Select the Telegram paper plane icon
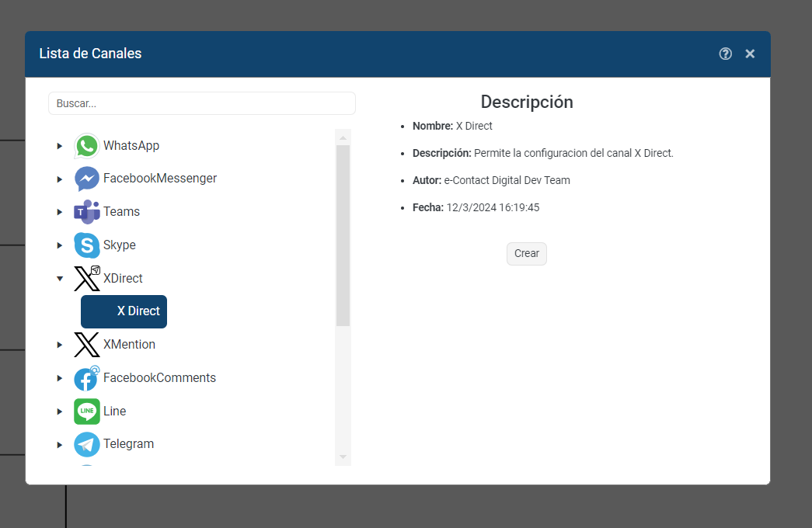Image resolution: width=812 pixels, height=528 pixels. [87, 444]
